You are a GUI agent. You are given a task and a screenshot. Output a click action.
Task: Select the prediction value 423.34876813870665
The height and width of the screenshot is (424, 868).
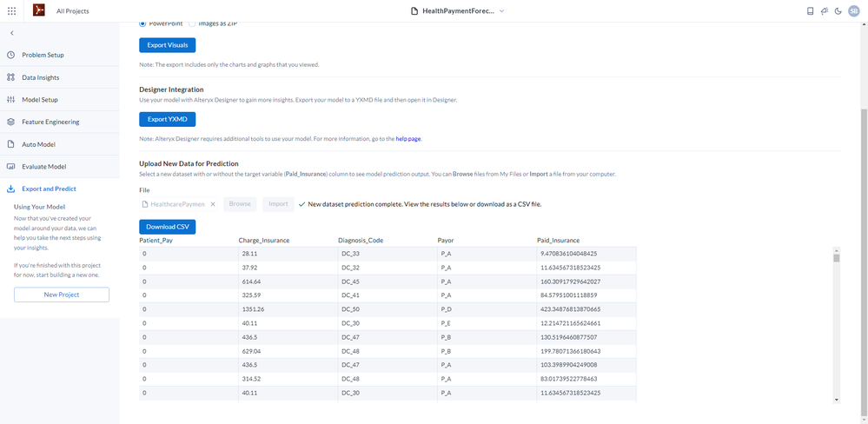pos(586,309)
